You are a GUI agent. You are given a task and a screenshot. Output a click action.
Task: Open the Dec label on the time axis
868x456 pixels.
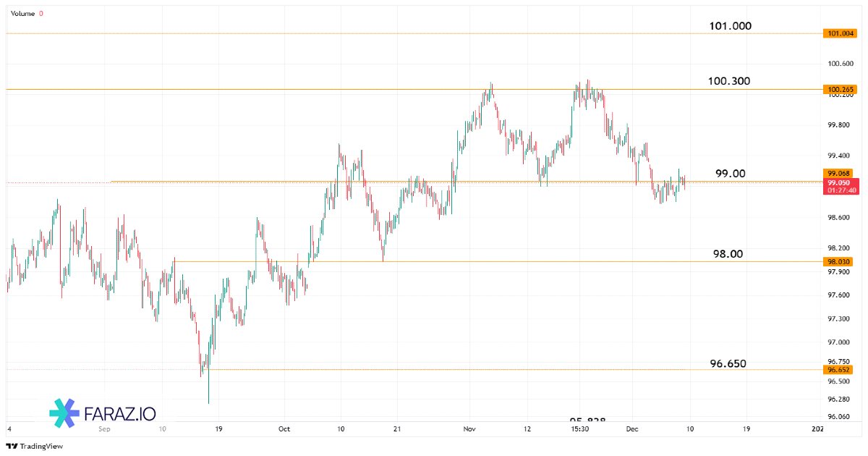[634, 428]
